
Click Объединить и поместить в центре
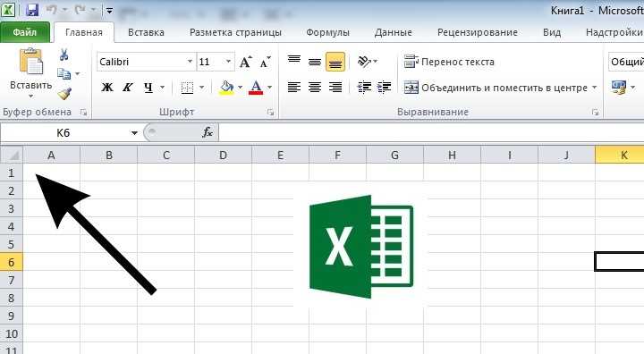(496, 88)
